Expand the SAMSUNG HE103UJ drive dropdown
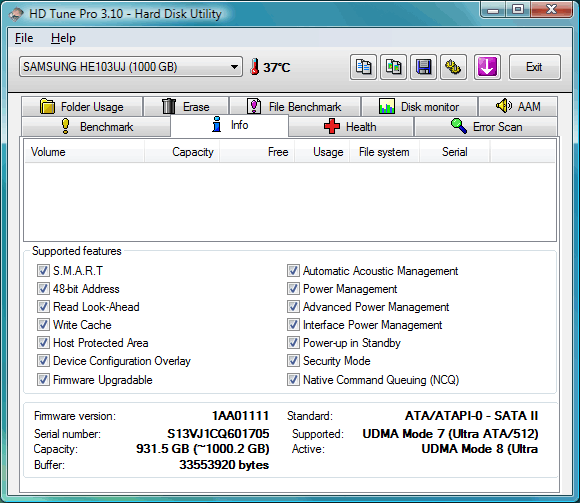580x503 pixels. (x=131, y=67)
